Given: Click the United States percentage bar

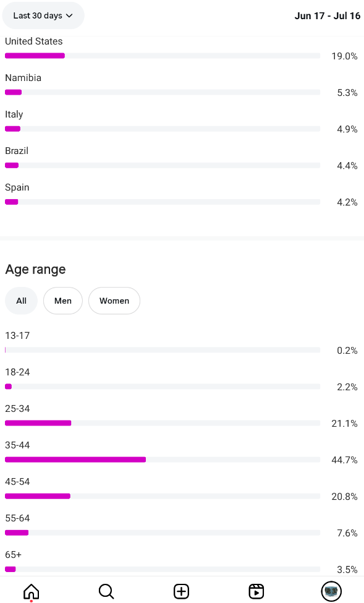Looking at the screenshot, I should point(162,56).
